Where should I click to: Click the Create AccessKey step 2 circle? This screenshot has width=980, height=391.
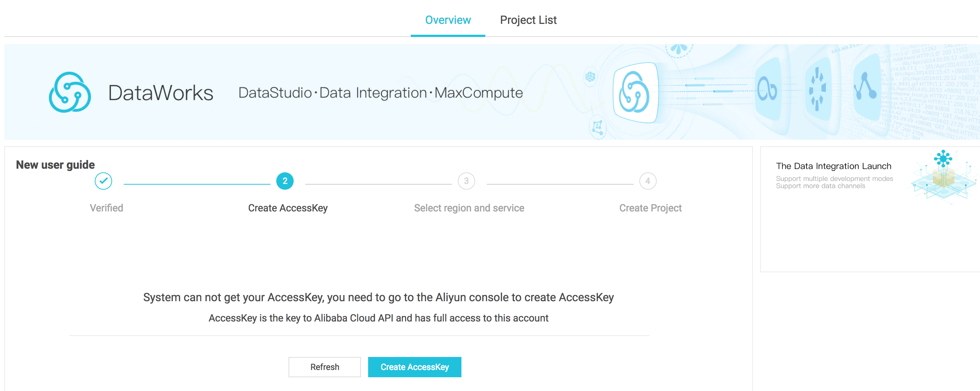(284, 181)
